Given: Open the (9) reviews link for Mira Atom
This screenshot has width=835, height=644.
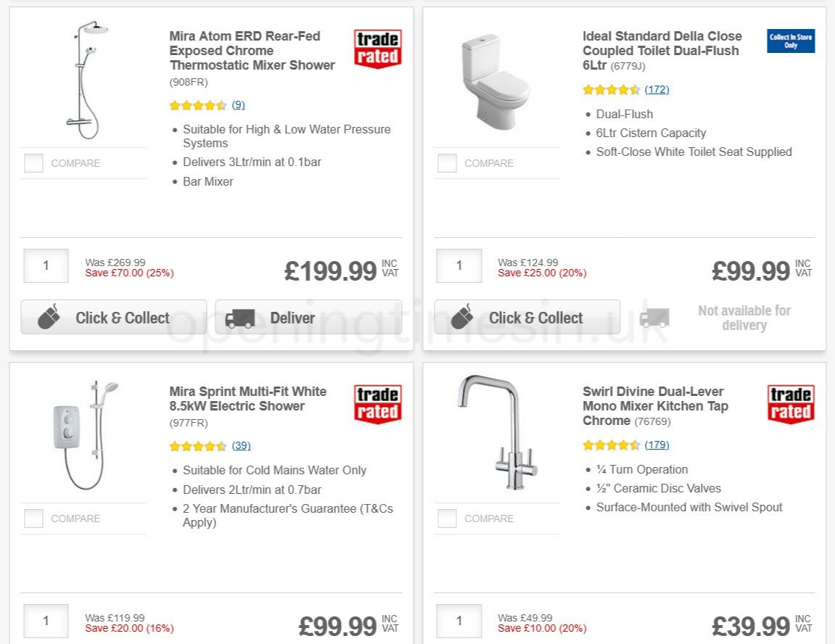Looking at the screenshot, I should (237, 104).
